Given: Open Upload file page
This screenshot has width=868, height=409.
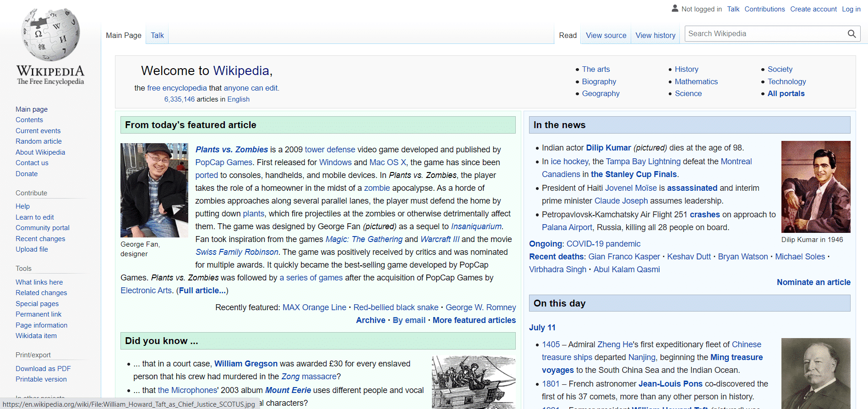Looking at the screenshot, I should pyautogui.click(x=32, y=249).
